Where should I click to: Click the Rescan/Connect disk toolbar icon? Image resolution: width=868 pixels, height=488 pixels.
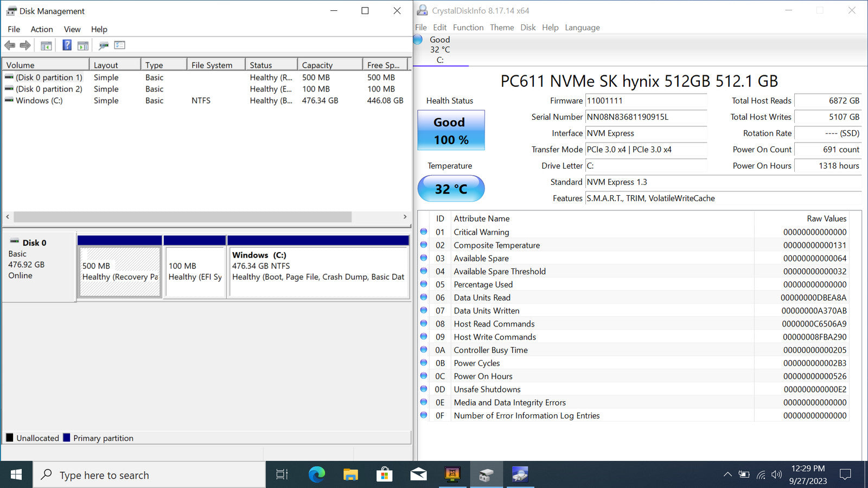(x=104, y=46)
